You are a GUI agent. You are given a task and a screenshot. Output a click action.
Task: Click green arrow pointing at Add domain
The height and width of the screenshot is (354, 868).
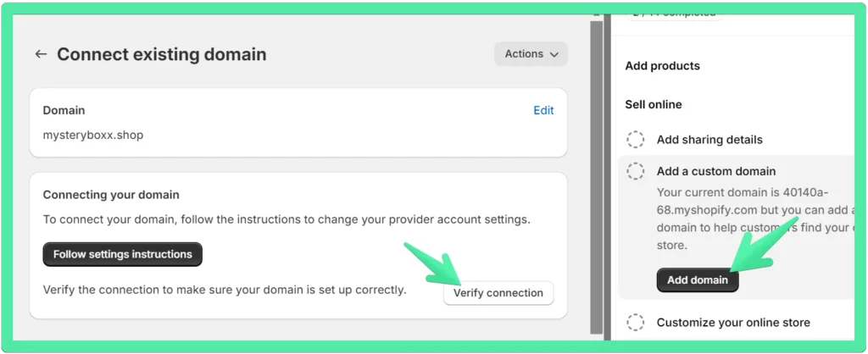point(765,245)
